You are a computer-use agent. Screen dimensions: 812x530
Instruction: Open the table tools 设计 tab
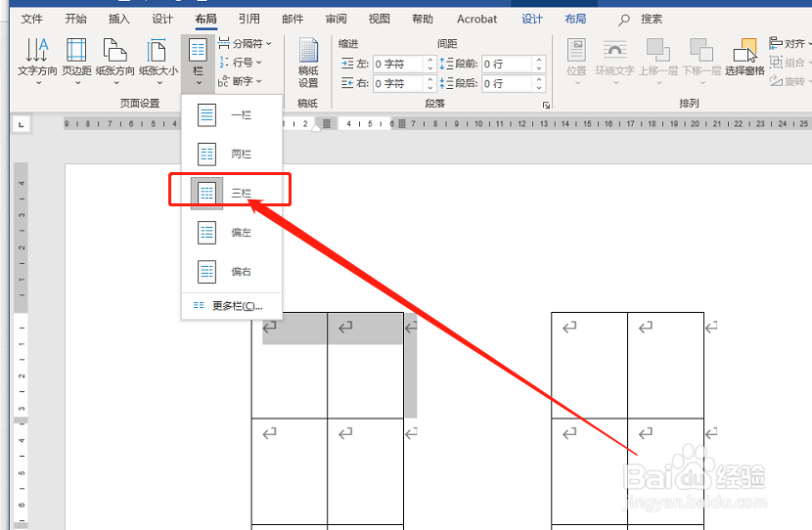[x=532, y=20]
